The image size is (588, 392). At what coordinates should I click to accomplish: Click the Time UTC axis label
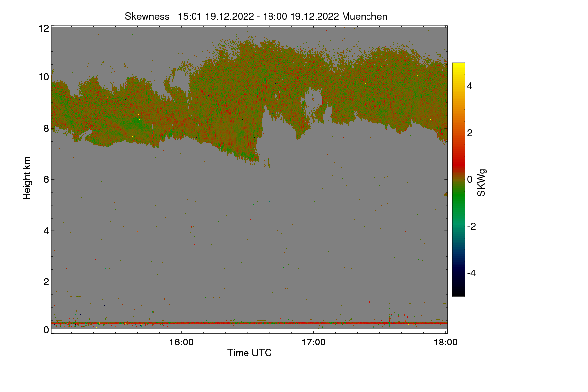[249, 353]
